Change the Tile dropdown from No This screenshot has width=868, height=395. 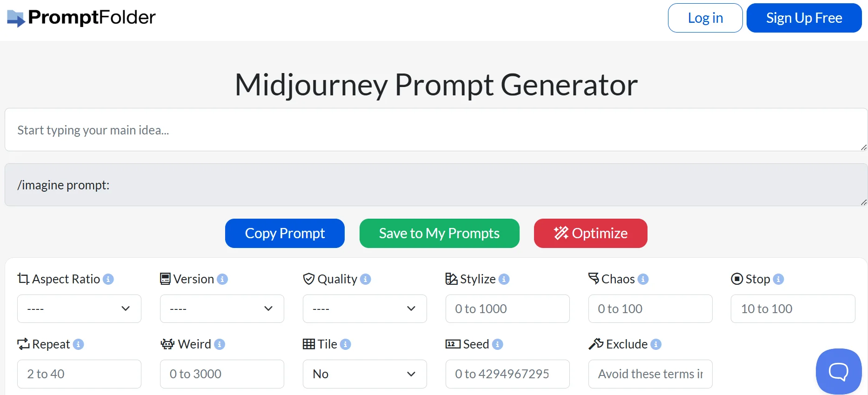click(364, 374)
